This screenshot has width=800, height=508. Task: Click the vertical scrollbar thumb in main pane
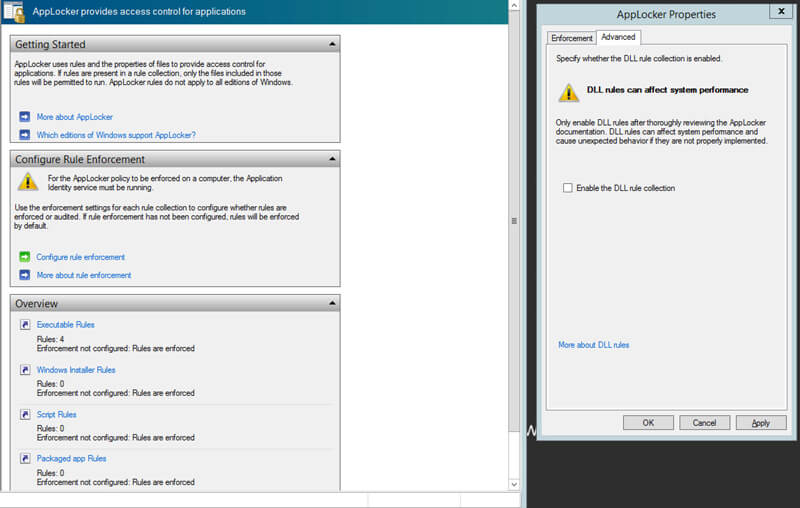(x=514, y=221)
